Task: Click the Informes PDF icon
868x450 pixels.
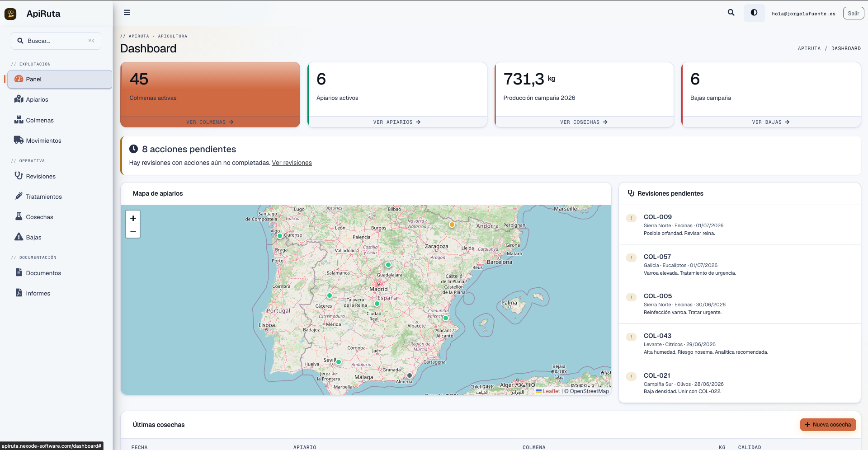Action: pos(19,293)
